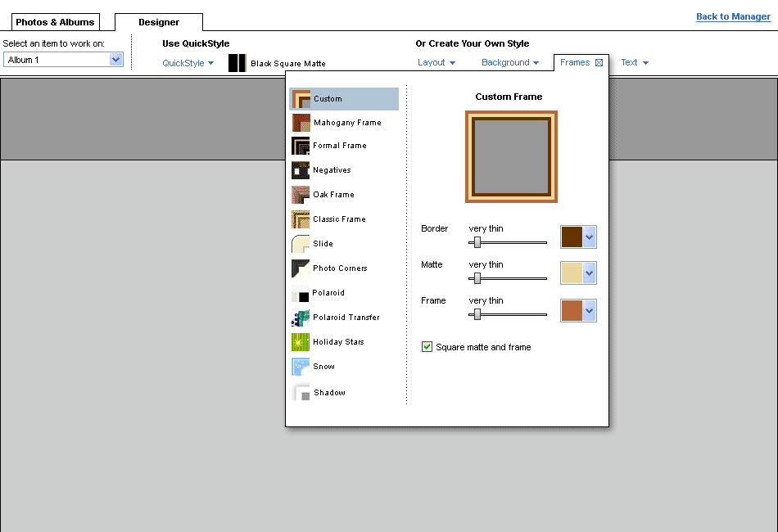Expand the Background dropdown menu
778x532 pixels.
pyautogui.click(x=510, y=62)
